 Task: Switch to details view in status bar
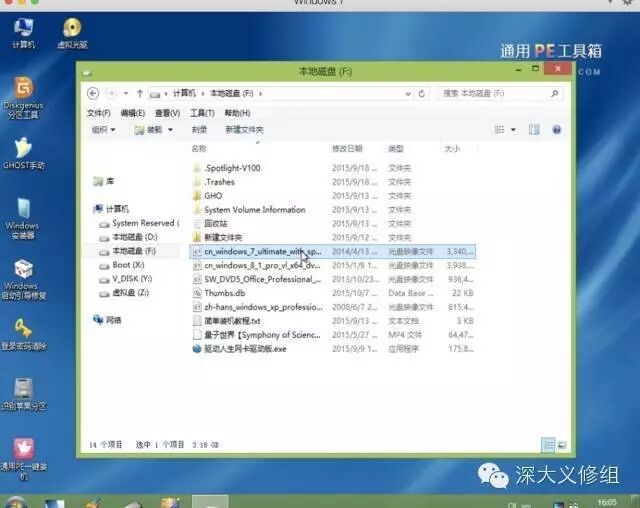[548, 445]
